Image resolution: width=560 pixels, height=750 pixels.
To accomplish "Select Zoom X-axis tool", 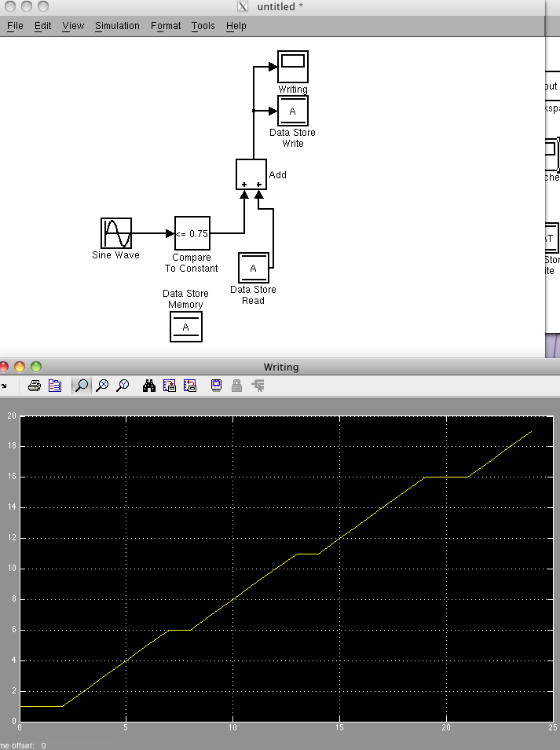I will (102, 386).
